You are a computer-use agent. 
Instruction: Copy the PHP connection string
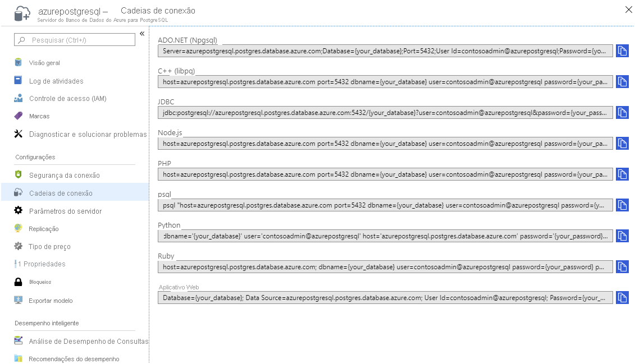(622, 174)
